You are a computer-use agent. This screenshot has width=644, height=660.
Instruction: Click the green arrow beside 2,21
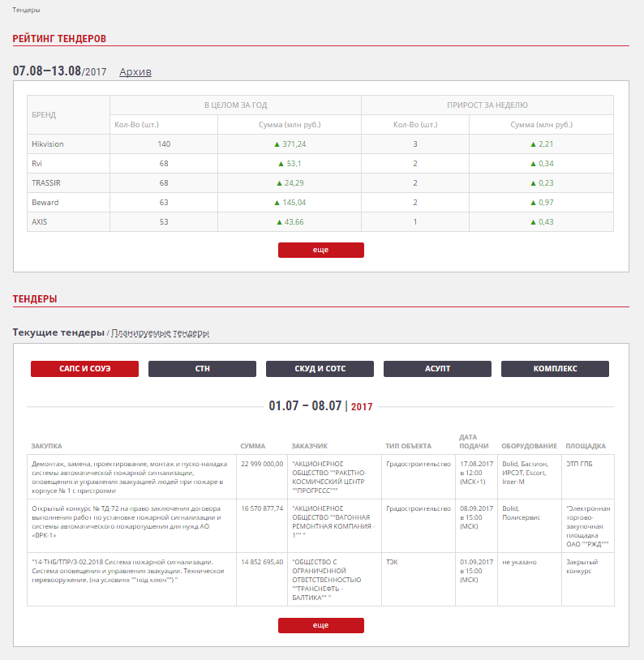click(x=531, y=144)
